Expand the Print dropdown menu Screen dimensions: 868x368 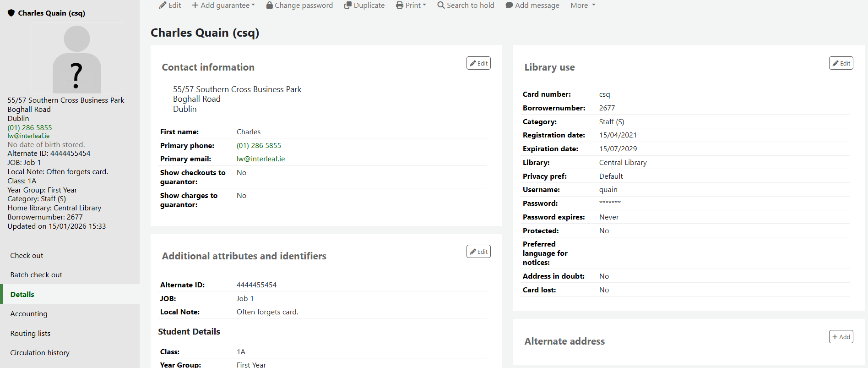click(411, 5)
